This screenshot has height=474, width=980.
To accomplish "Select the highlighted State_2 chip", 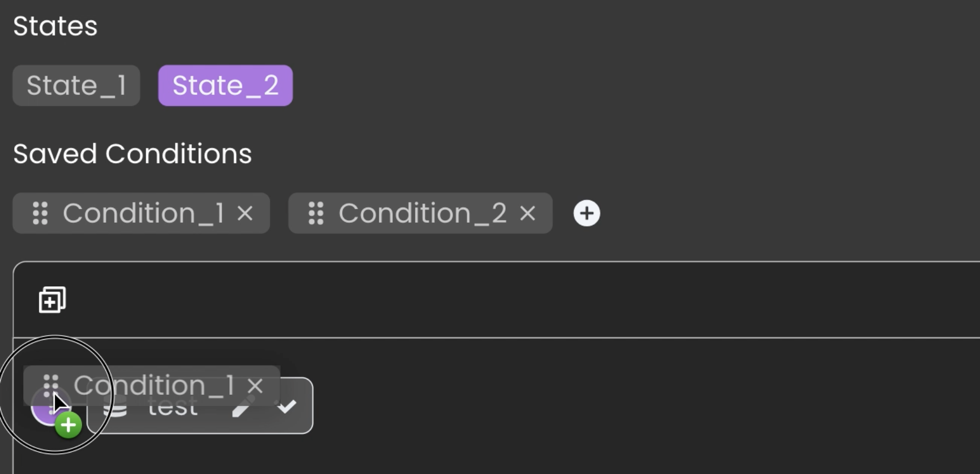I will 226,85.
